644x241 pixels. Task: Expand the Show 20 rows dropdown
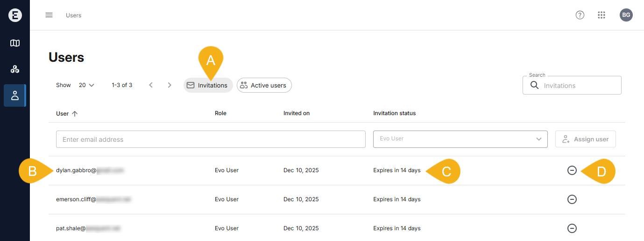tap(86, 85)
